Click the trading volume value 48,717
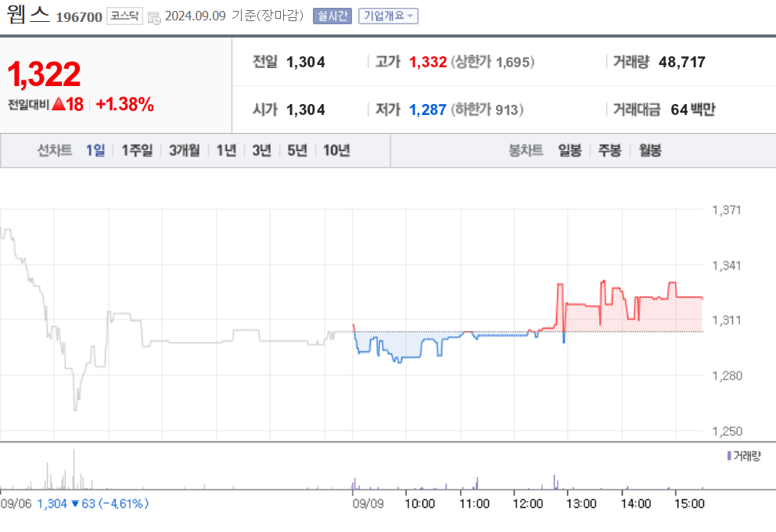The width and height of the screenshot is (776, 532). coord(682,62)
